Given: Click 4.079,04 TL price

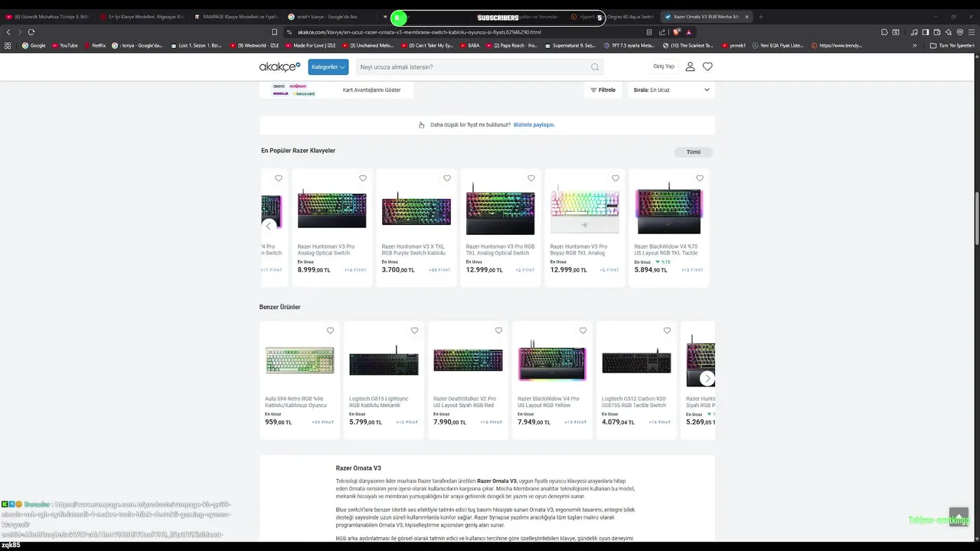Looking at the screenshot, I should (618, 422).
